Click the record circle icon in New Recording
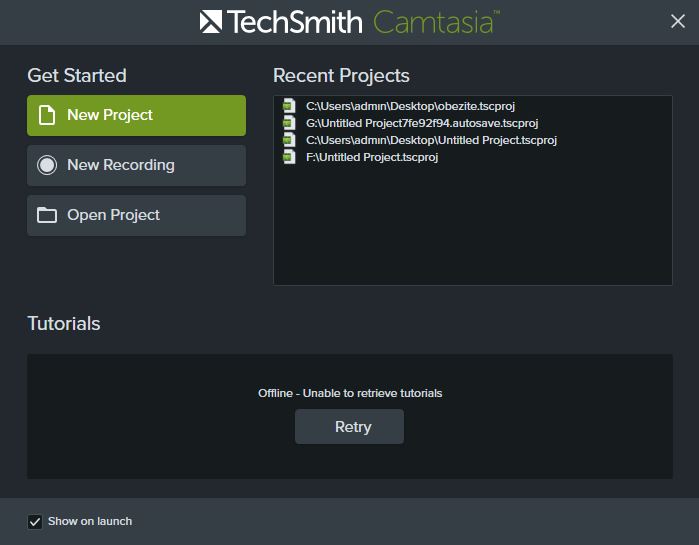Image resolution: width=699 pixels, height=545 pixels. 47,165
